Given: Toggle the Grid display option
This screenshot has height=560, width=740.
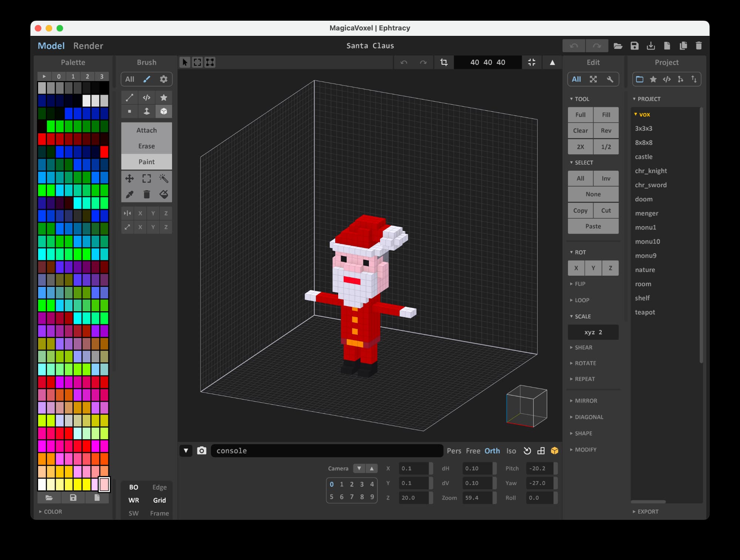Looking at the screenshot, I should pyautogui.click(x=159, y=500).
